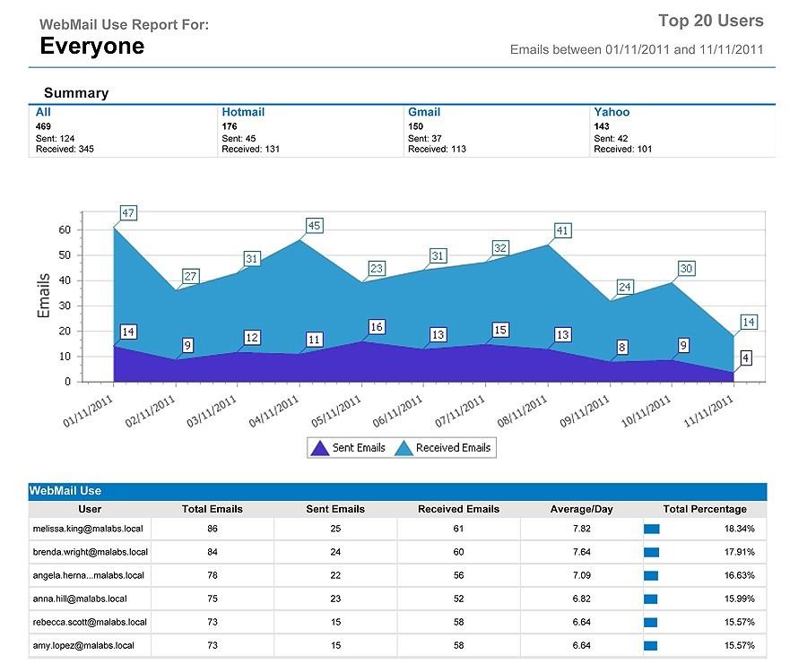Click the 17.91% percentage value

740,552
